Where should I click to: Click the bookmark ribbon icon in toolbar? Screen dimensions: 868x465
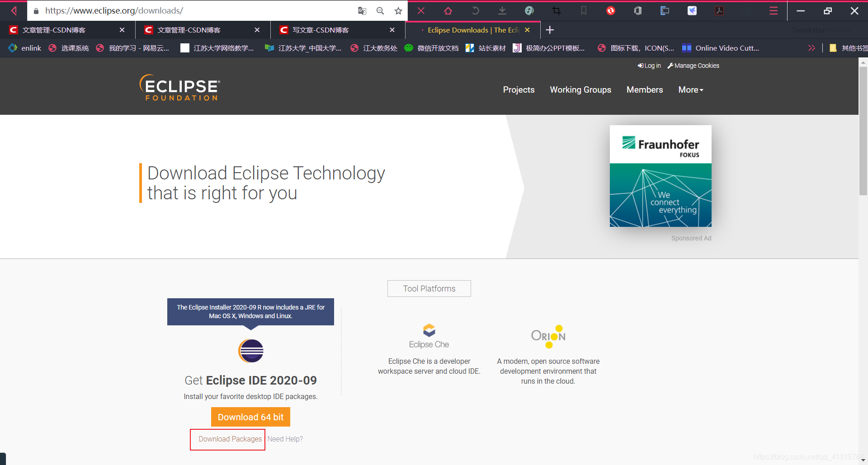[x=584, y=10]
